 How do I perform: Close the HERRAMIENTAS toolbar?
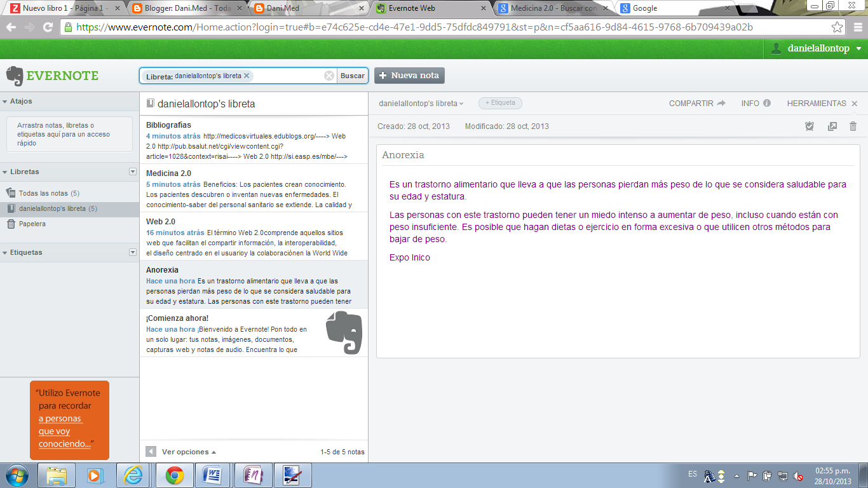855,104
